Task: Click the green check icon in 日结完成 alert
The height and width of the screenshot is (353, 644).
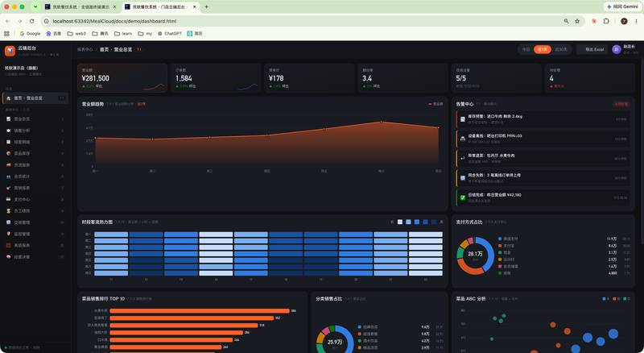Action: click(462, 198)
